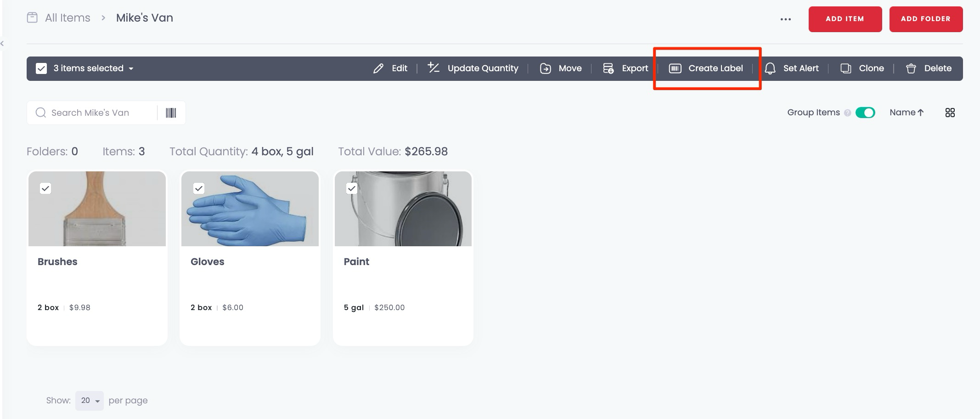Select the Export icon
980x419 pixels.
(x=607, y=68)
